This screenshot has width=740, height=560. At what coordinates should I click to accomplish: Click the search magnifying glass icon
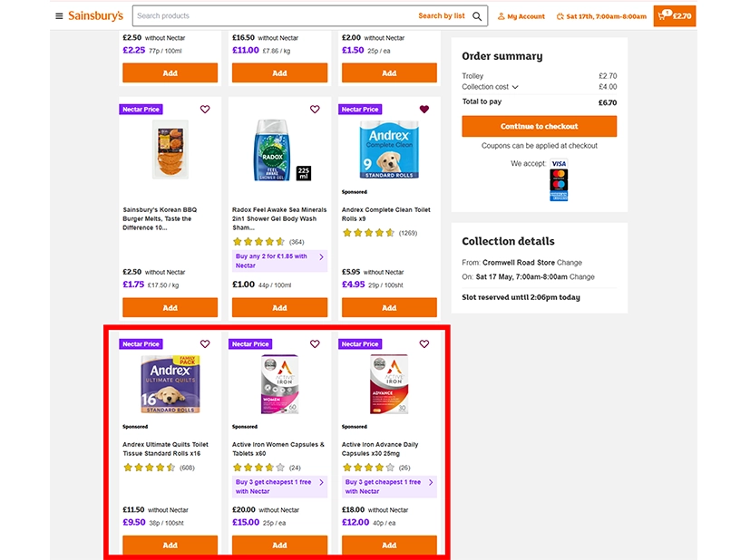pyautogui.click(x=475, y=15)
